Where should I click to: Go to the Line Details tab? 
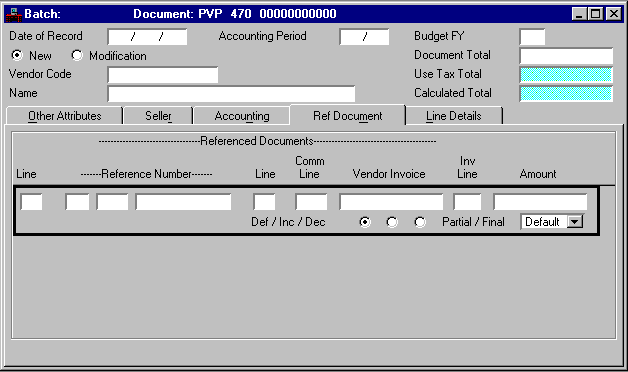(x=454, y=116)
